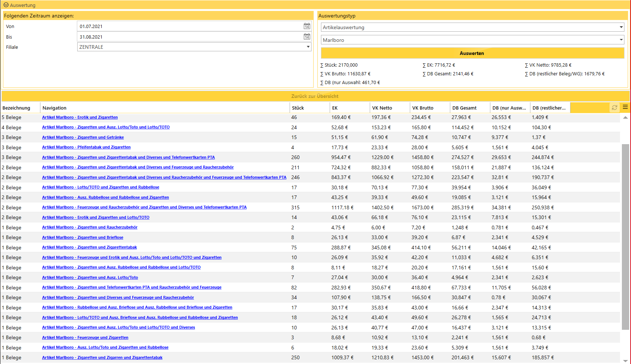This screenshot has height=364, width=631.
Task: Sort by DB (restlicher... column header
Action: [x=550, y=108]
